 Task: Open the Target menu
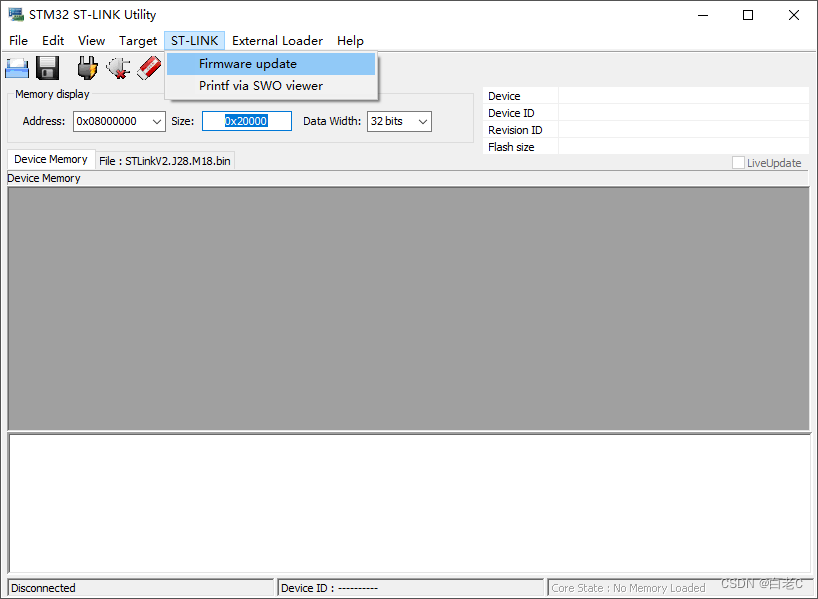pos(138,40)
